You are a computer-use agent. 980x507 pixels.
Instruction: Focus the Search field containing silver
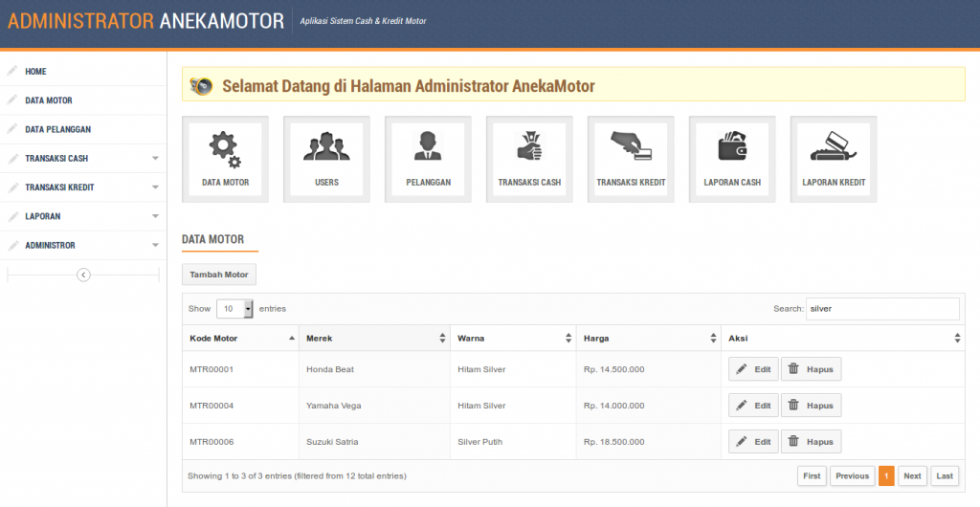click(x=882, y=308)
